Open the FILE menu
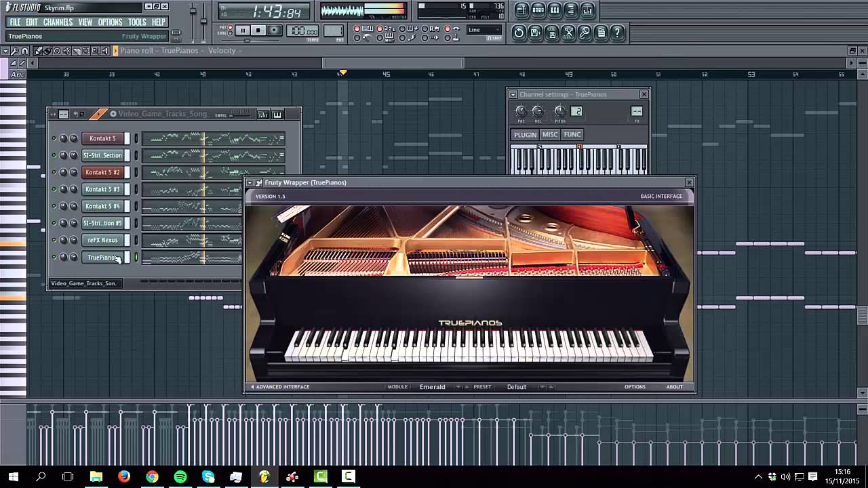This screenshot has height=488, width=868. pos(15,22)
